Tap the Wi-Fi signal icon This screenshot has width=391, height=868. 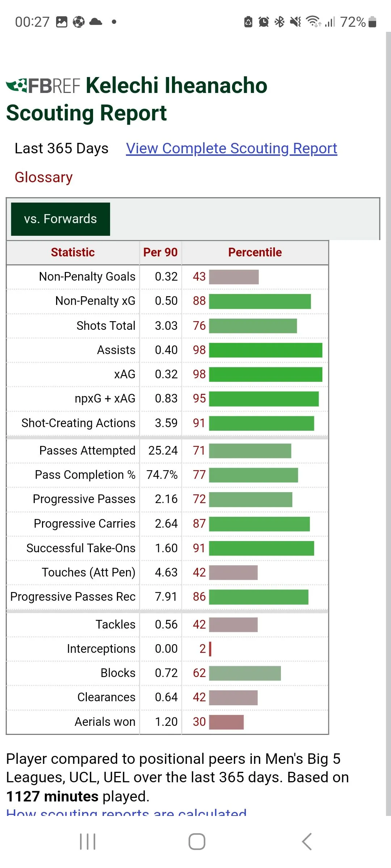pyautogui.click(x=313, y=22)
